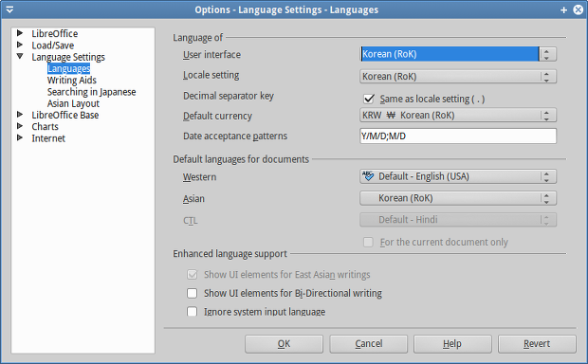The width and height of the screenshot is (588, 364).
Task: Open the window menu icon in title bar
Action: tap(9, 9)
